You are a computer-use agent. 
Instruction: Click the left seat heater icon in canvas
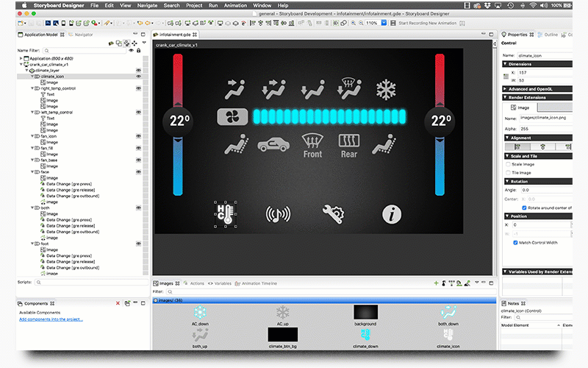[x=237, y=144]
